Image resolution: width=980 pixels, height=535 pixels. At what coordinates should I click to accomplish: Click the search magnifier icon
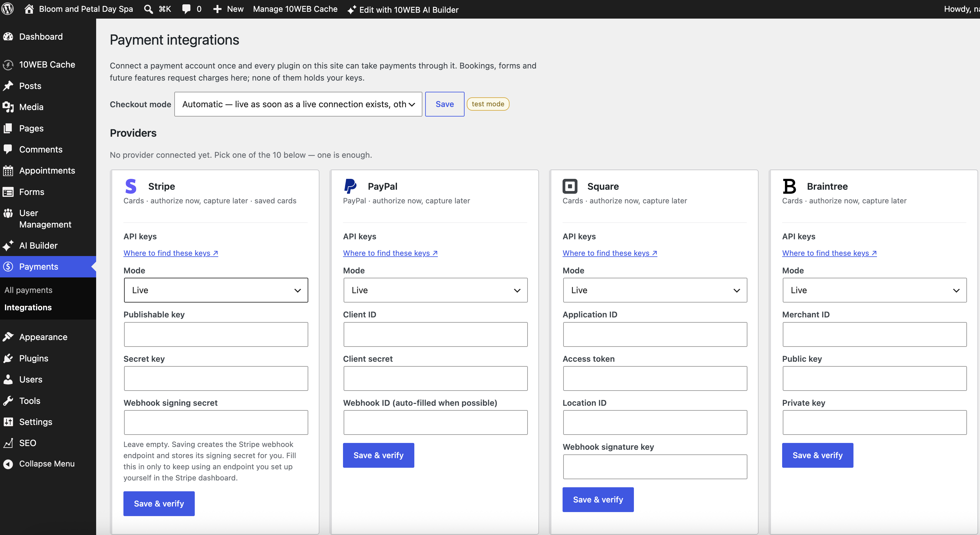pos(148,9)
